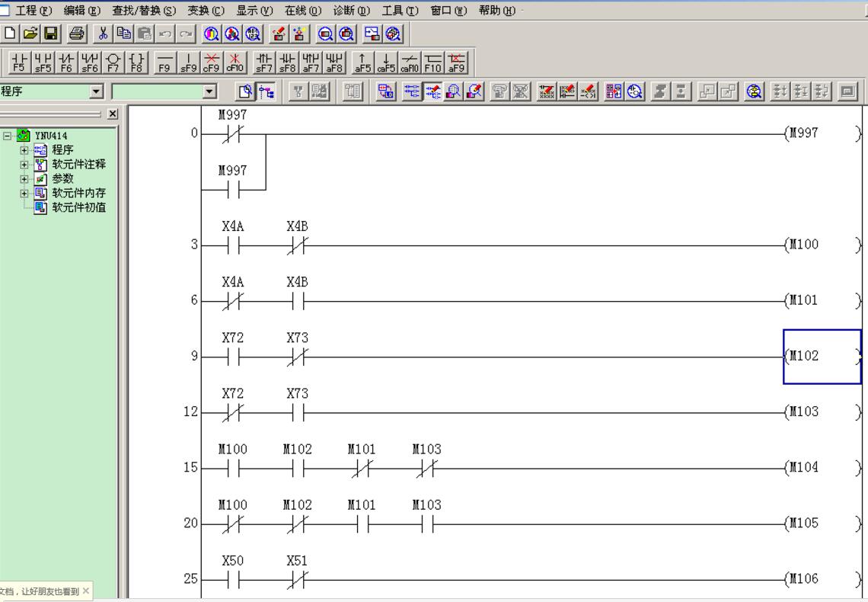The width and height of the screenshot is (868, 602).
Task: Open the 工具(T) menu
Action: pyautogui.click(x=400, y=11)
